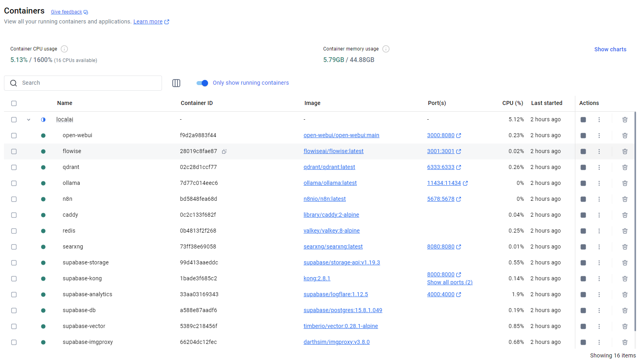This screenshot has height=361, width=644.
Task: Stop the supabase-kong container
Action: tap(583, 279)
